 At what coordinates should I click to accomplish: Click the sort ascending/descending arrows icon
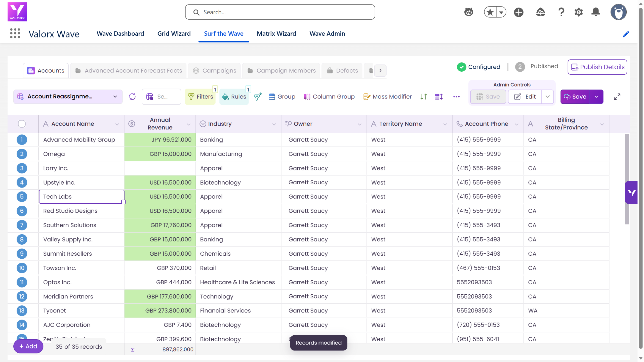(x=424, y=97)
